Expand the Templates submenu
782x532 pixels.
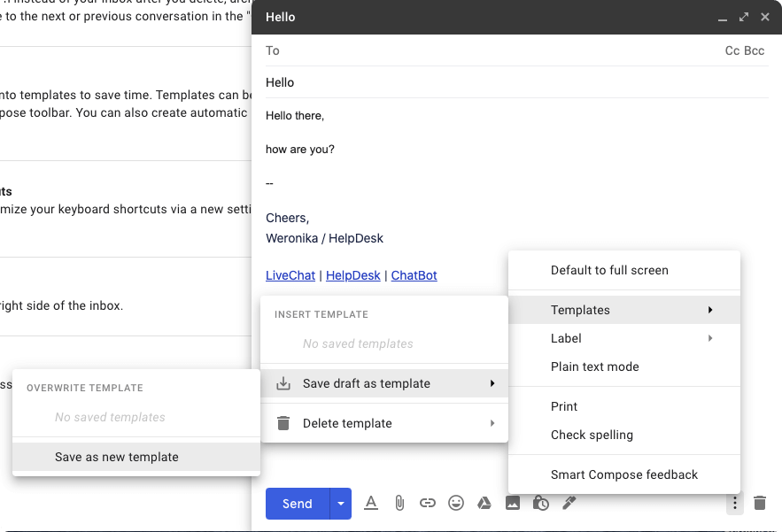click(x=609, y=310)
